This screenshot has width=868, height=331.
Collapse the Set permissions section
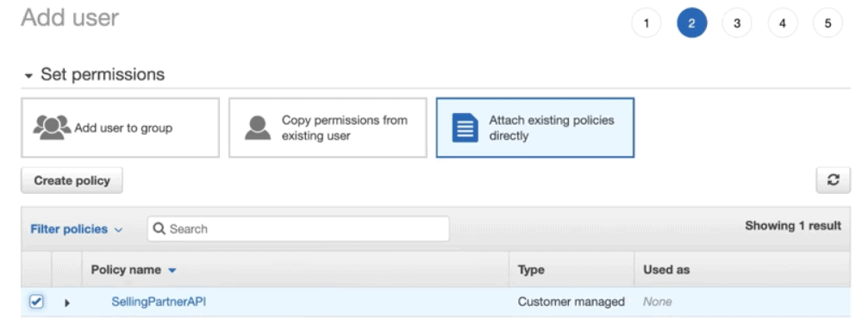click(x=28, y=75)
